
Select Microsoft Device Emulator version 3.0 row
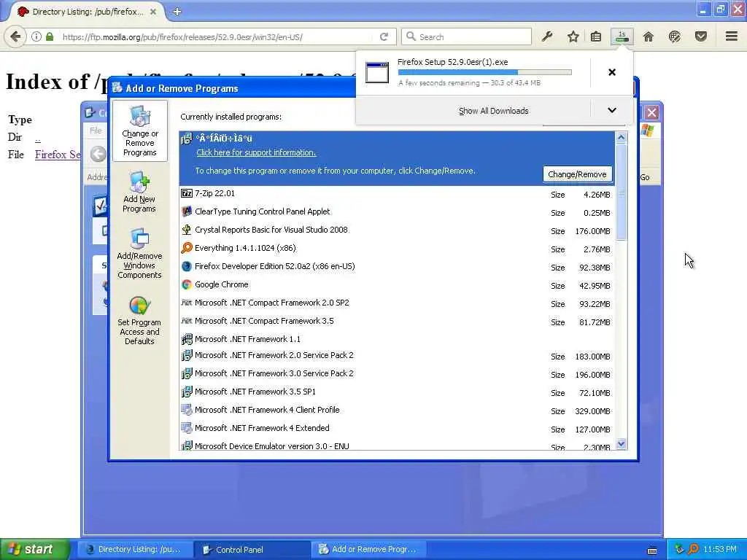pyautogui.click(x=397, y=445)
